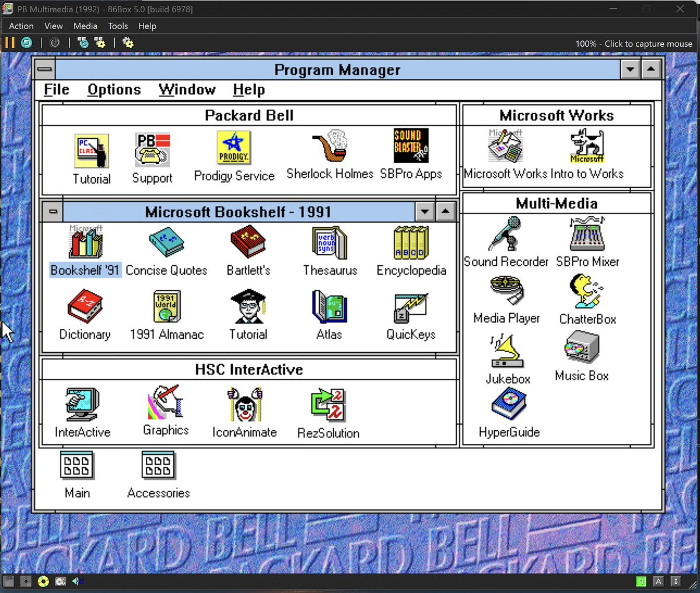Open Program Manager Window menu

[187, 90]
